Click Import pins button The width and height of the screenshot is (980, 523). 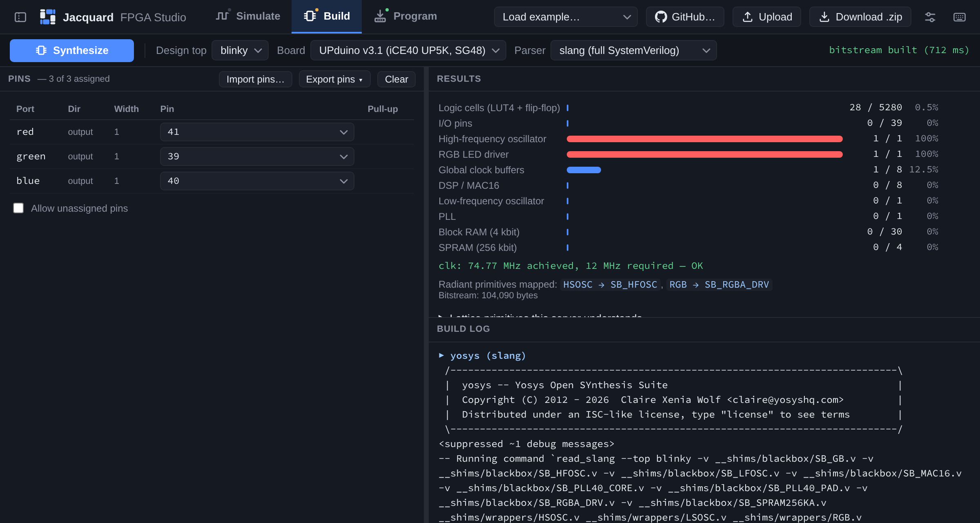click(256, 79)
